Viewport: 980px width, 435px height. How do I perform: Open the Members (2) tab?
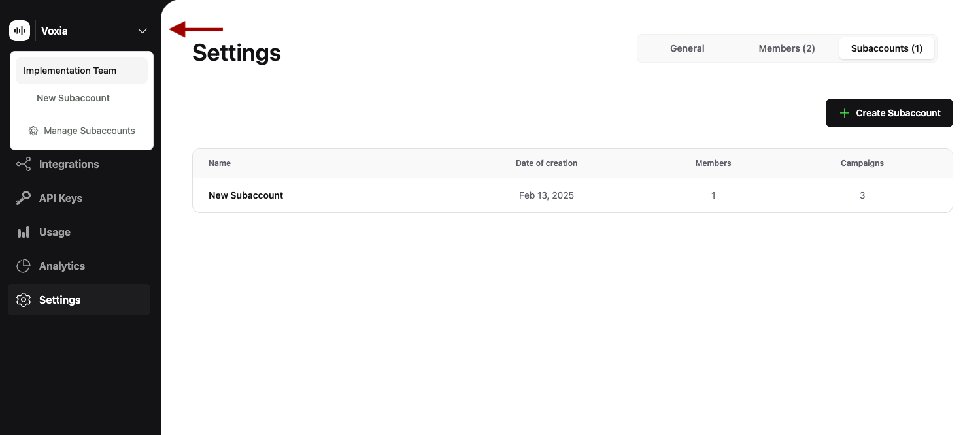coord(786,48)
